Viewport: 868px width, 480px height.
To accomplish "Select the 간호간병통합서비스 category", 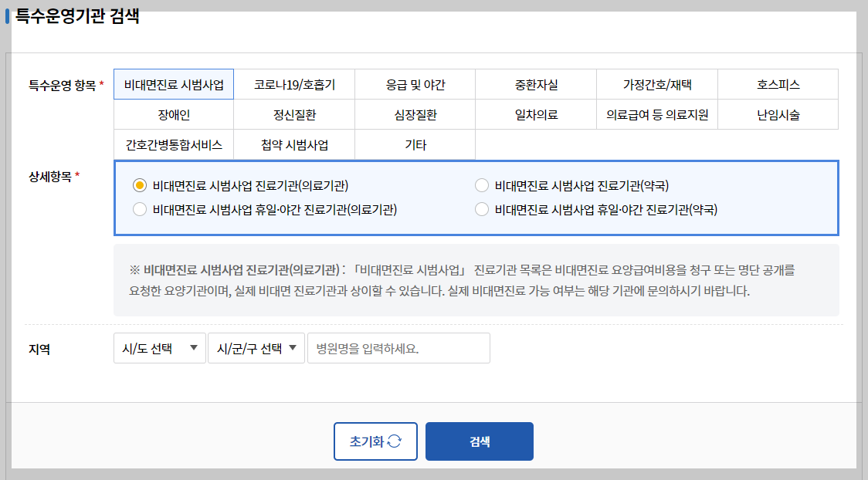I will (x=174, y=144).
